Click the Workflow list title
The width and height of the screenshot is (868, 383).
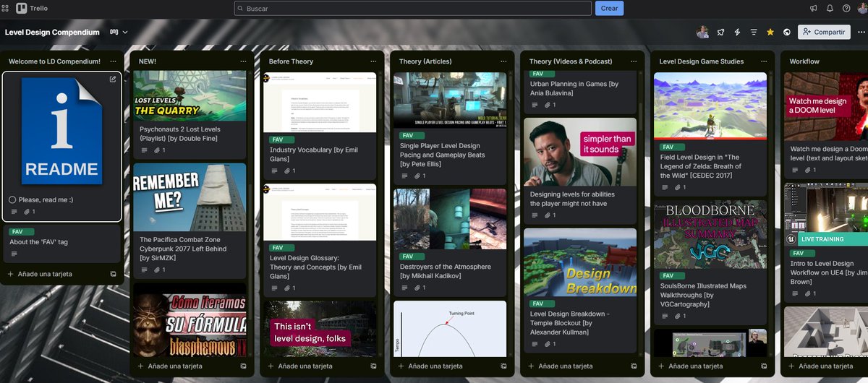coord(804,61)
